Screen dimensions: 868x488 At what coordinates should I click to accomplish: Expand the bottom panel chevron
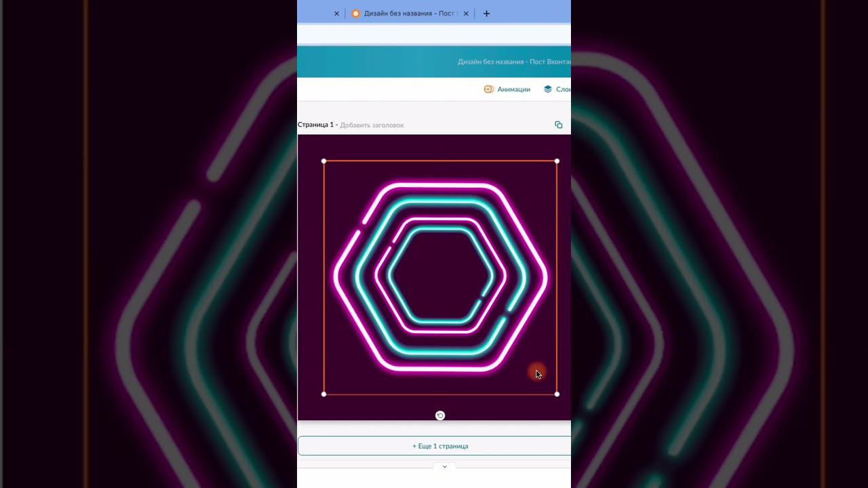(x=444, y=466)
